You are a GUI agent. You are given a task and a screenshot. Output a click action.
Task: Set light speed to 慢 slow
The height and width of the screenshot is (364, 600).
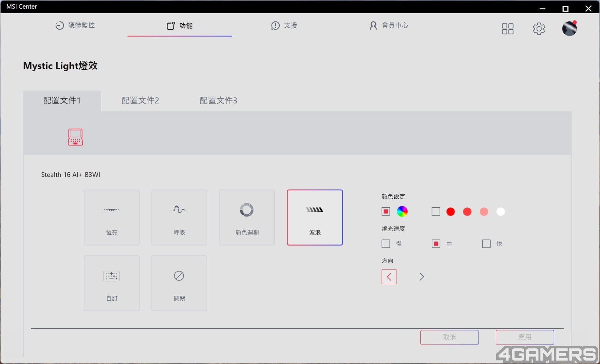(x=386, y=244)
